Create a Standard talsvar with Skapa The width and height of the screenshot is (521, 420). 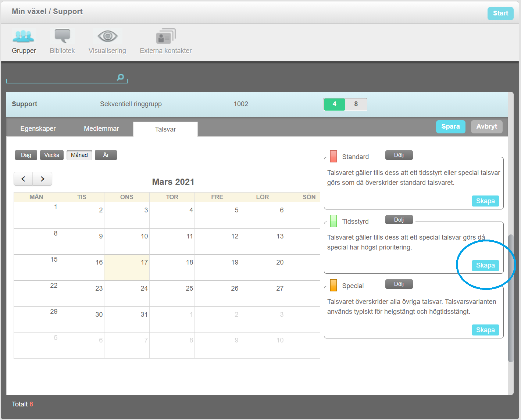coord(485,201)
